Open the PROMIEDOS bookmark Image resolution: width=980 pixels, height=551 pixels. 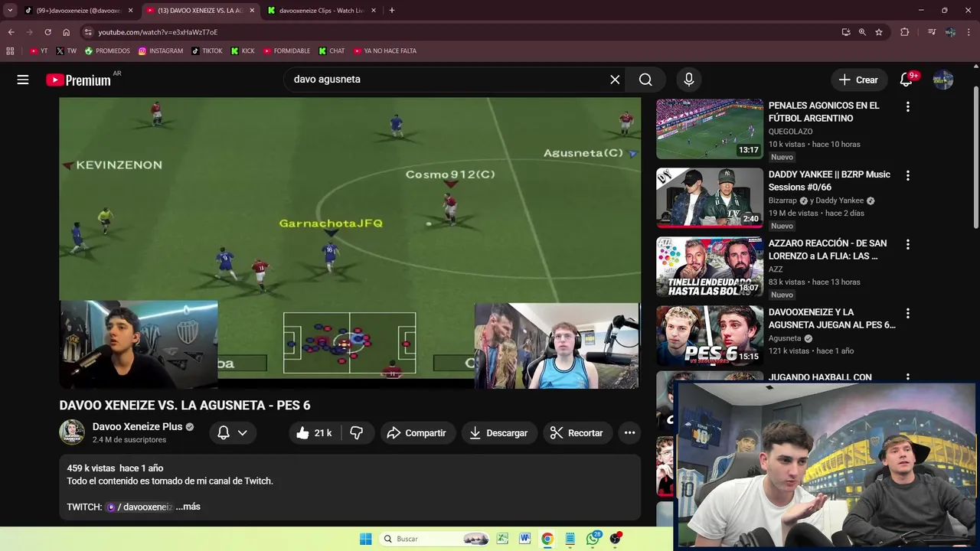coord(107,51)
